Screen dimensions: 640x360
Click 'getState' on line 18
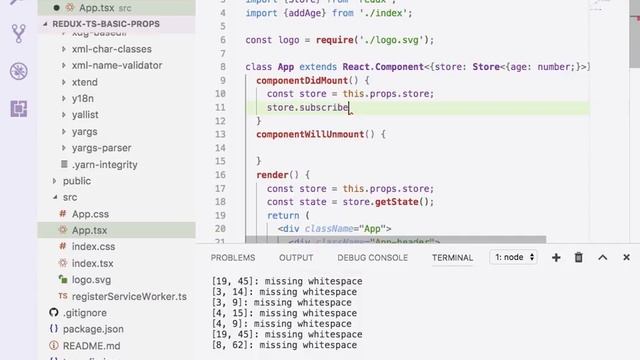pyautogui.click(x=396, y=202)
